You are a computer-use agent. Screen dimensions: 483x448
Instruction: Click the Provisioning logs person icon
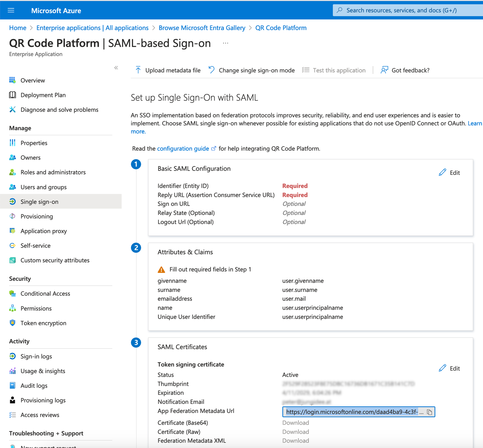(x=12, y=400)
